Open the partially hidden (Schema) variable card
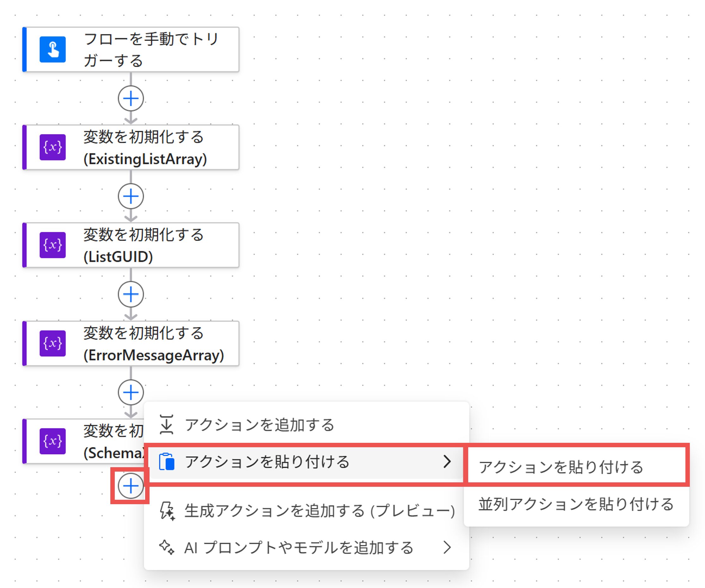 (83, 441)
